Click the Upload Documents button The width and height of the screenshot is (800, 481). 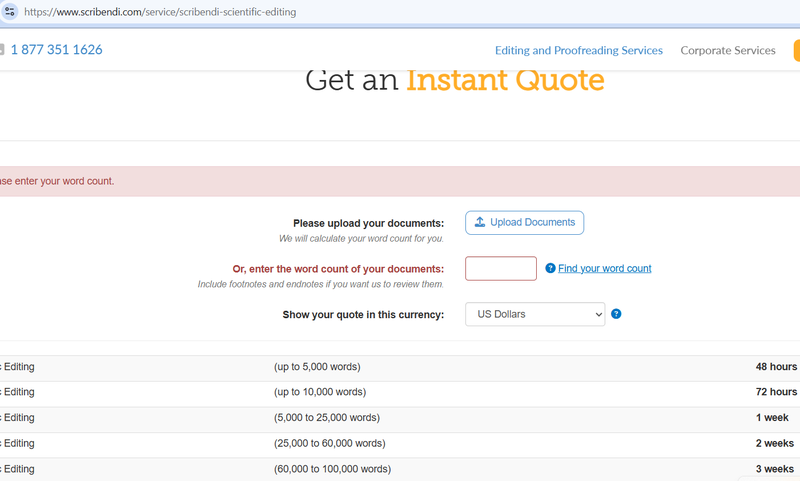tap(524, 223)
